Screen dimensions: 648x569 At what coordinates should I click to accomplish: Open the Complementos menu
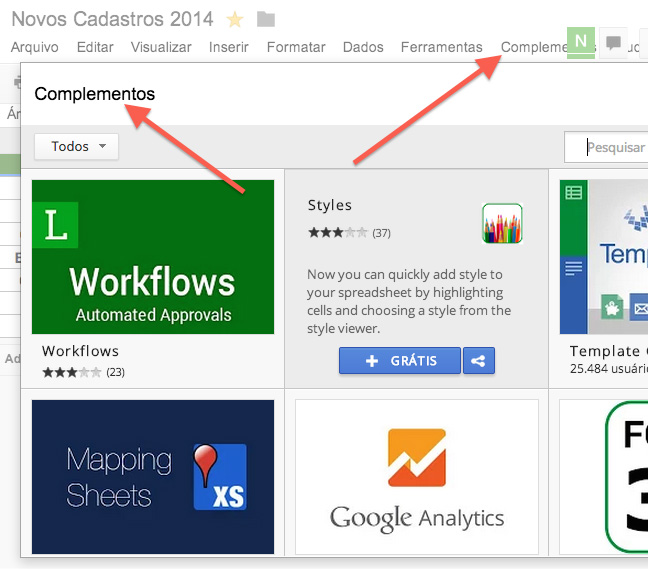534,47
